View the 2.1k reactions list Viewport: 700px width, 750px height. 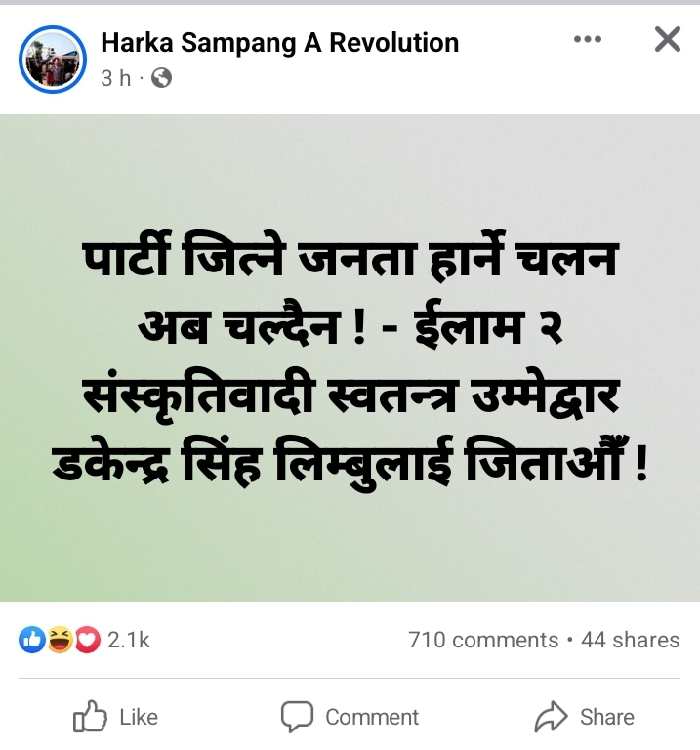[129, 640]
